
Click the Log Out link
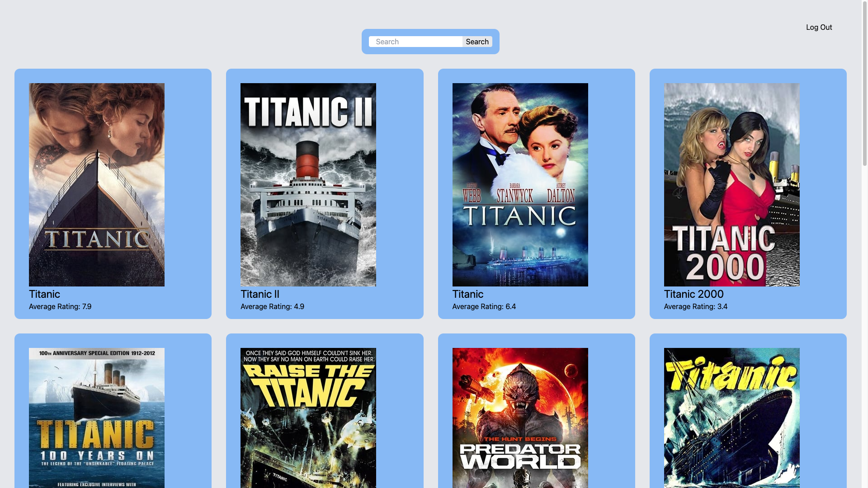[819, 27]
